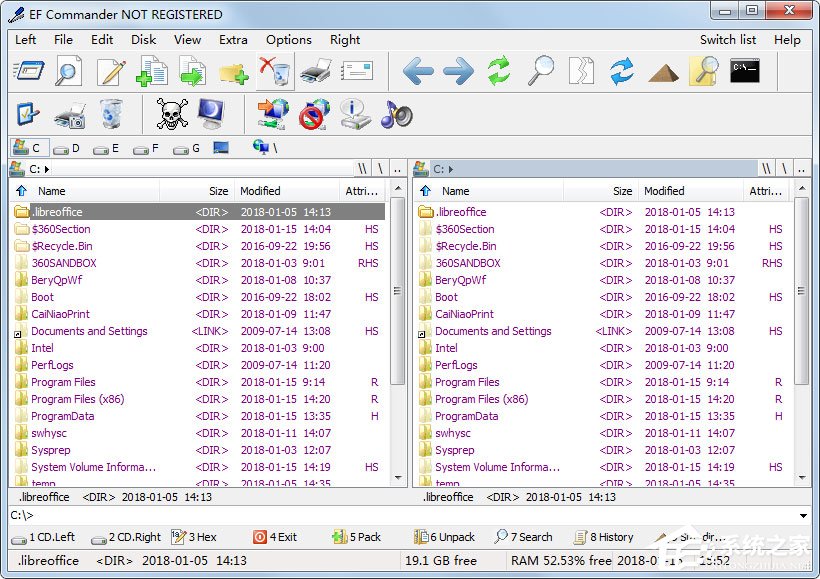The height and width of the screenshot is (579, 820).
Task: Click the left panel vertical scrollbar thumb
Action: click(398, 291)
